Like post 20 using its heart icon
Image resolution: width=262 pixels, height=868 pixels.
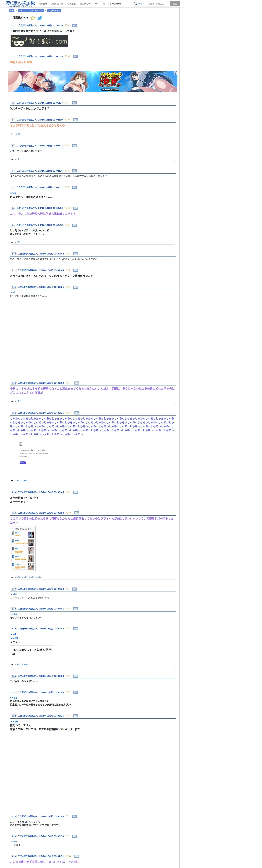67,676
